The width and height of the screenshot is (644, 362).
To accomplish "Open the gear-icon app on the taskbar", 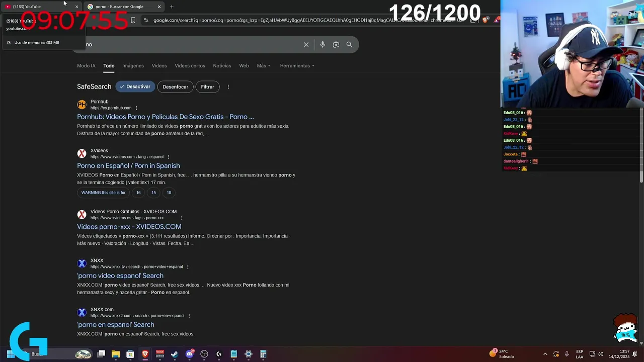I will click(x=248, y=354).
